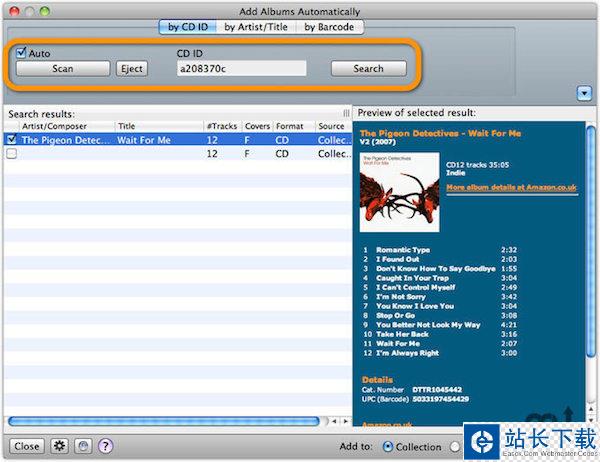
Task: Enable the Auto checkbox
Action: (x=23, y=53)
